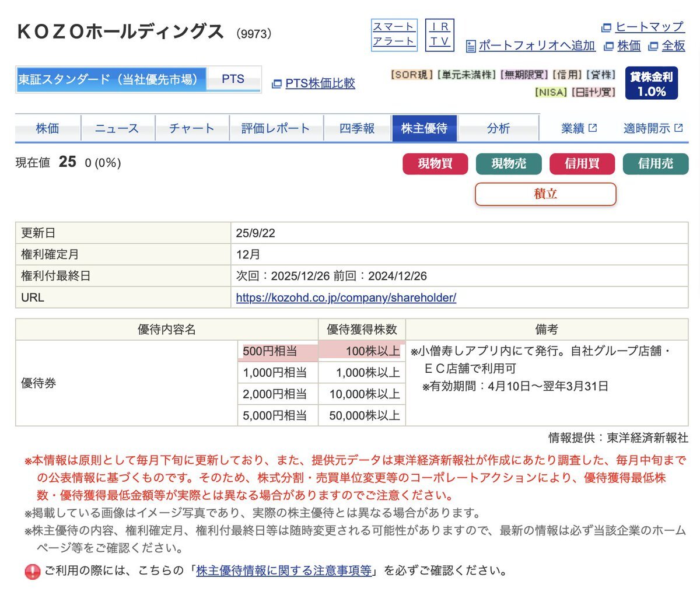Click the 信用売 sell button

coord(656,164)
